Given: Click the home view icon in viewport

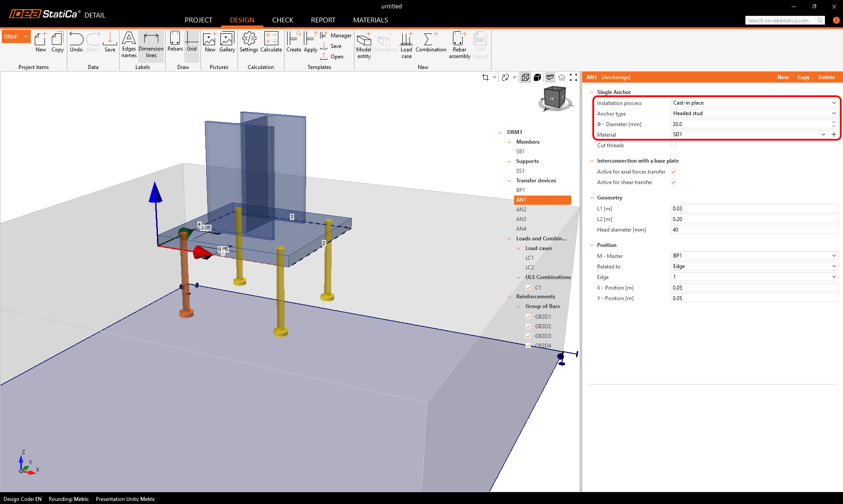Looking at the screenshot, I should 562,77.
